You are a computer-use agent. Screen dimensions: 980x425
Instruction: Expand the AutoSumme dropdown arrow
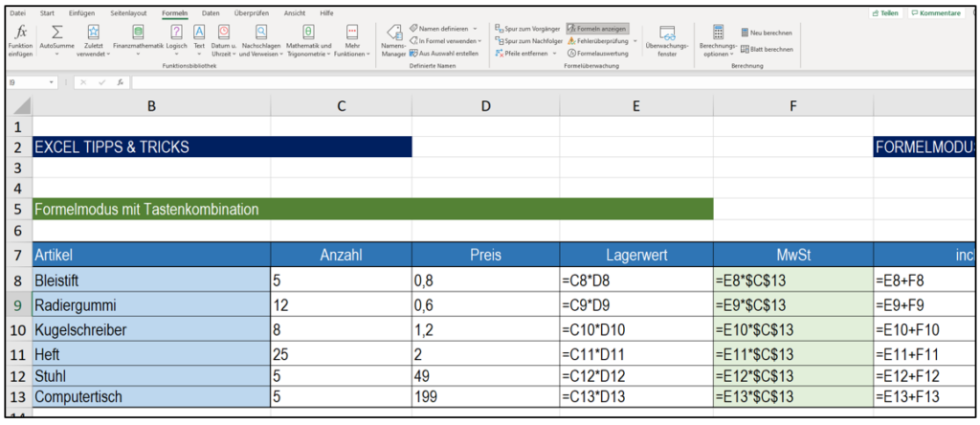56,55
